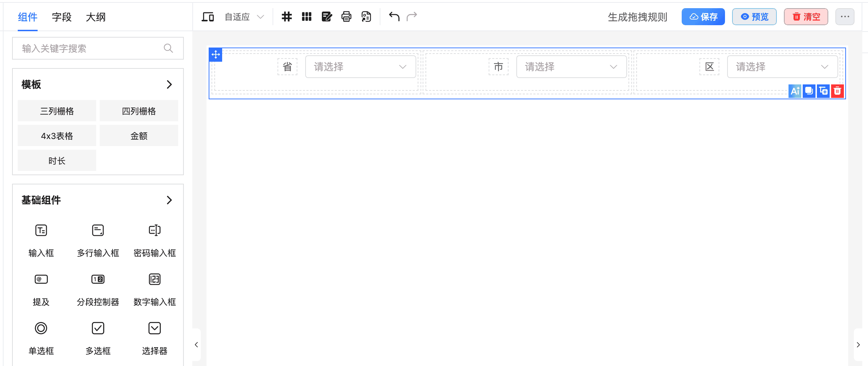Collapse the 模板 section
This screenshot has width=868, height=366.
point(169,84)
